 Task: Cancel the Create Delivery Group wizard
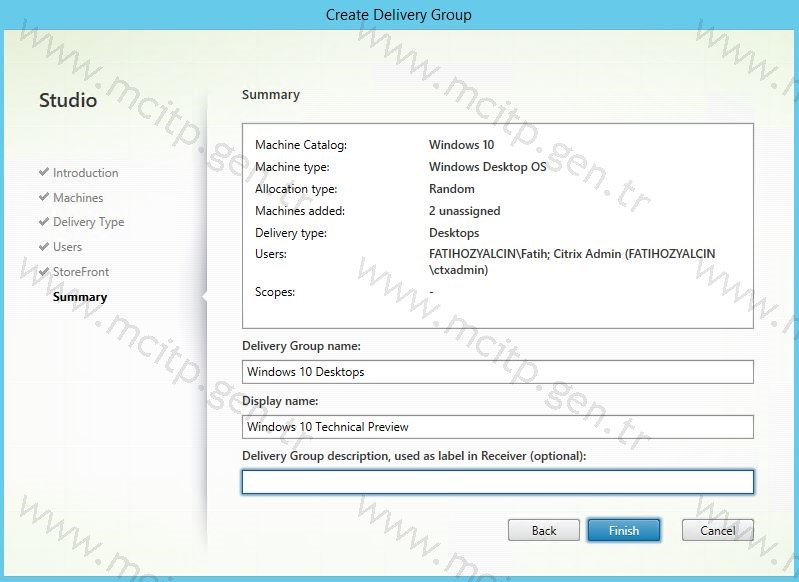[717, 530]
